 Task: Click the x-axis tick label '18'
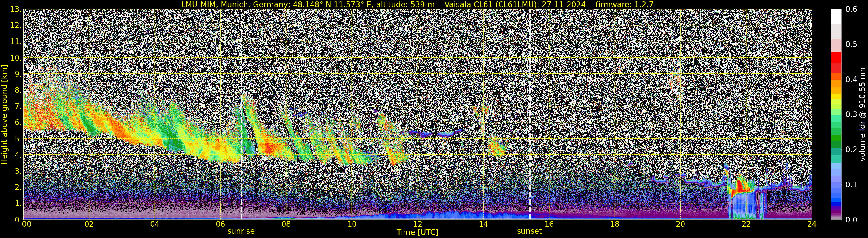pos(614,224)
